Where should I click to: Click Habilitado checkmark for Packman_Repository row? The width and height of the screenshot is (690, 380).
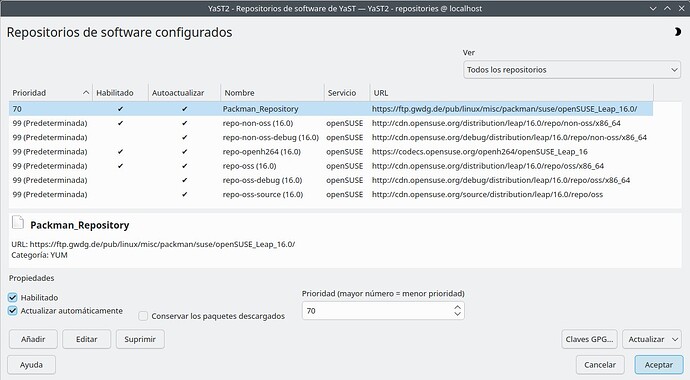click(x=120, y=109)
